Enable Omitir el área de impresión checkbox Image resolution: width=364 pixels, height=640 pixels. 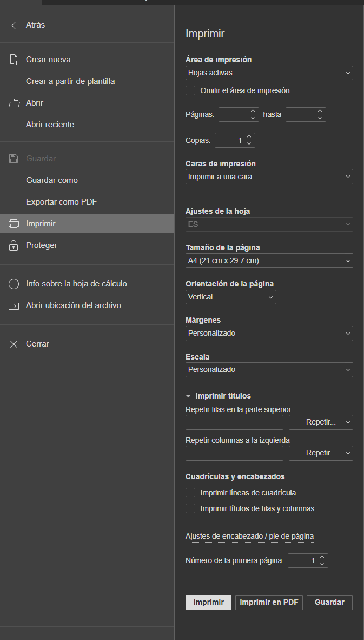click(x=190, y=90)
